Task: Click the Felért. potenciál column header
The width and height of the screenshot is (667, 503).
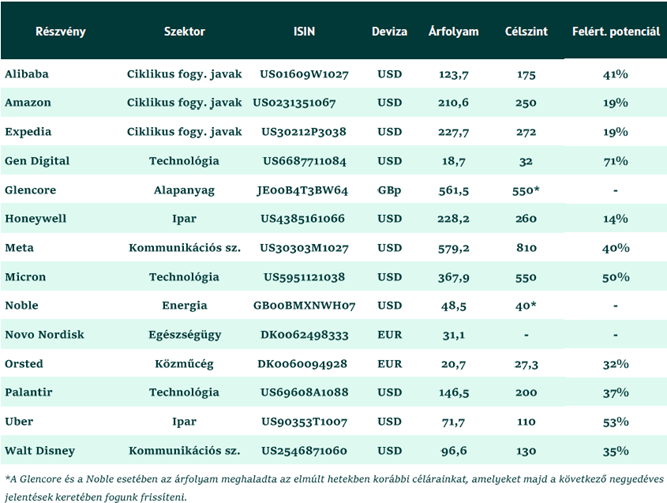Action: 614,31
